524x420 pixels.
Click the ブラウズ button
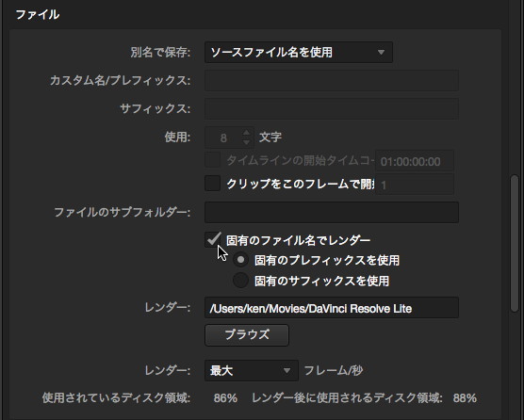click(247, 335)
